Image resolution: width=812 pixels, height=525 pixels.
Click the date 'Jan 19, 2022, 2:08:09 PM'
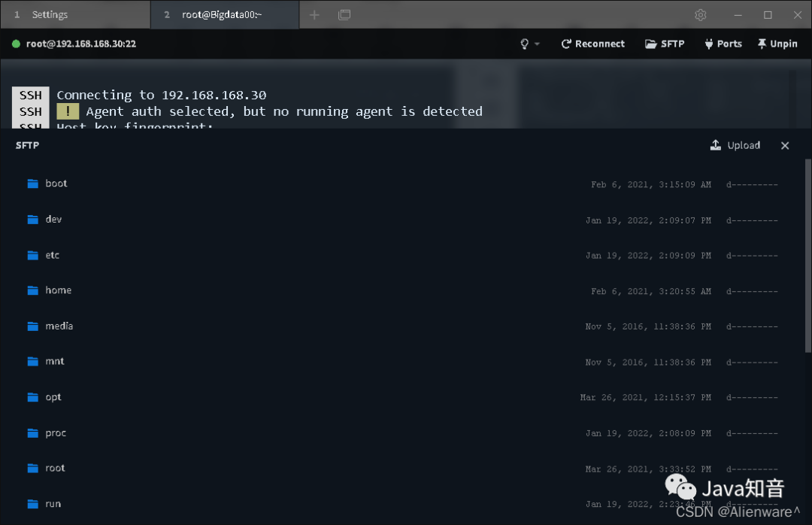coord(648,433)
